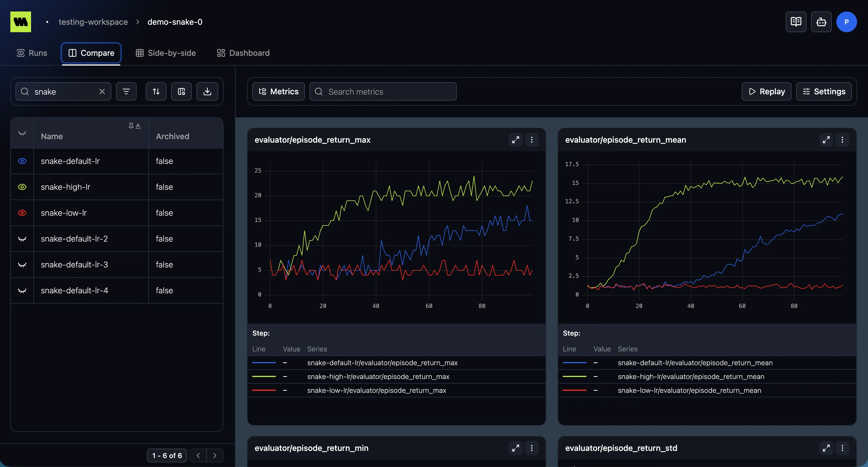Start Replay of metrics
The height and width of the screenshot is (467, 868).
coord(766,92)
